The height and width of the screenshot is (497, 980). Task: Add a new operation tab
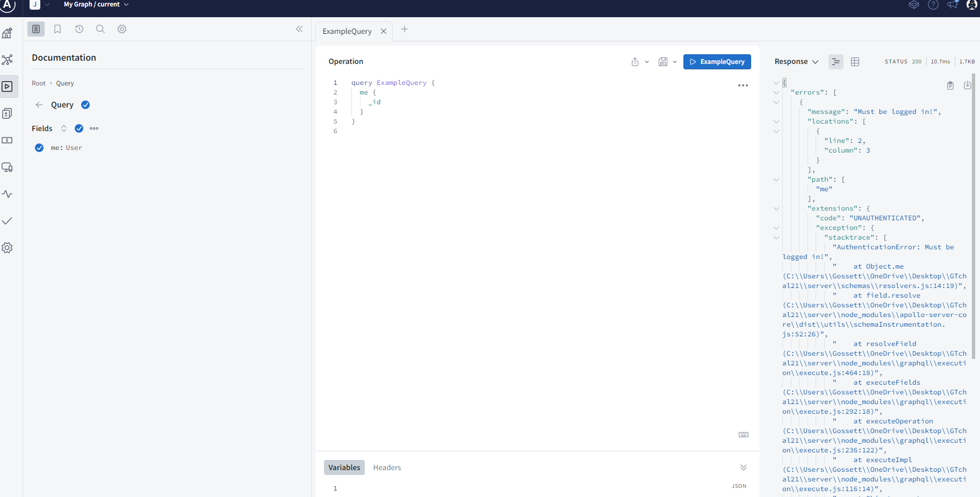tap(405, 29)
